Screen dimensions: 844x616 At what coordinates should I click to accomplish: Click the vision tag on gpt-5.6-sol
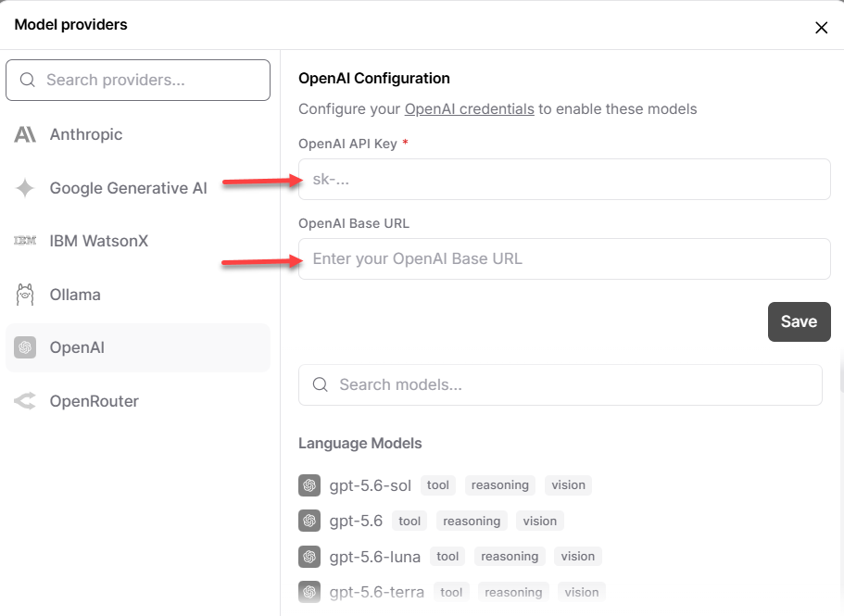click(569, 485)
